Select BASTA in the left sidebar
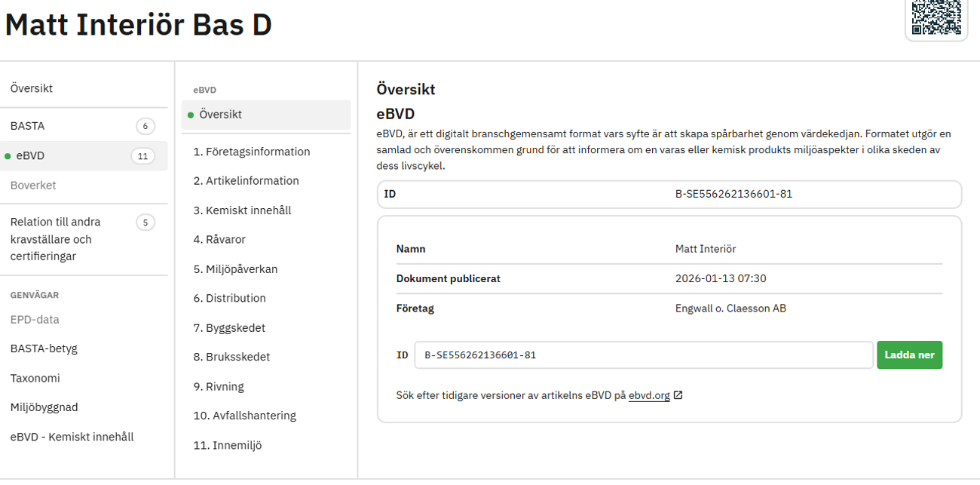The image size is (980, 485). coord(27,126)
